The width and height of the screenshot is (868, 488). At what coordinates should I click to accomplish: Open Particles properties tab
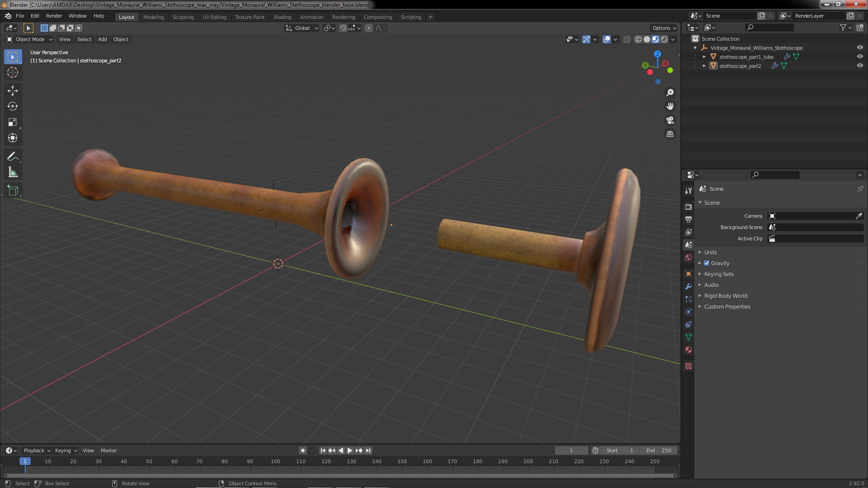pos(689,299)
